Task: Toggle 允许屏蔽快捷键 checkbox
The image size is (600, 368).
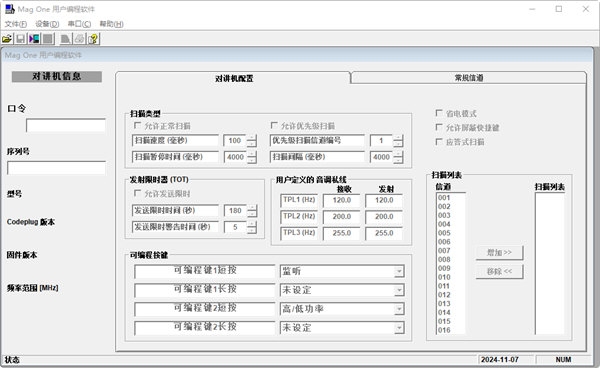Action: [x=439, y=127]
